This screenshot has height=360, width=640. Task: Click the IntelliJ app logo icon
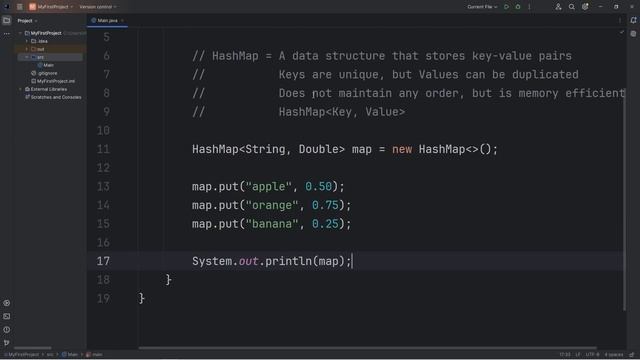click(x=7, y=7)
